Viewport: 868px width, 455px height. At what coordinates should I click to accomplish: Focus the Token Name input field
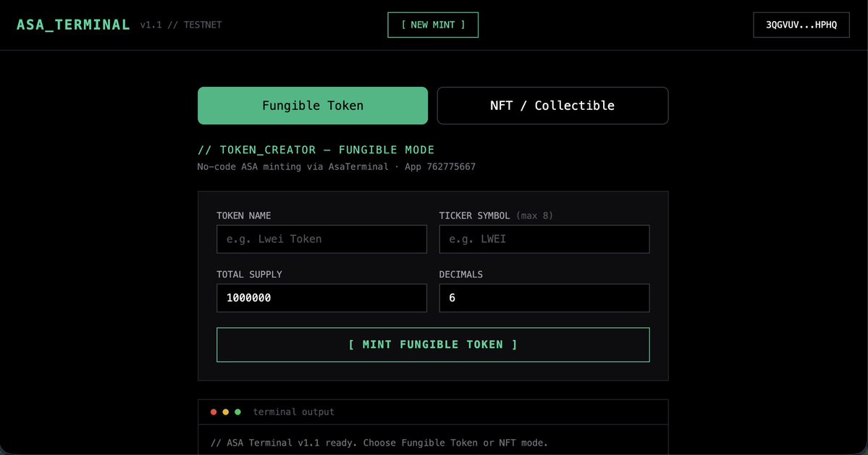pos(321,239)
